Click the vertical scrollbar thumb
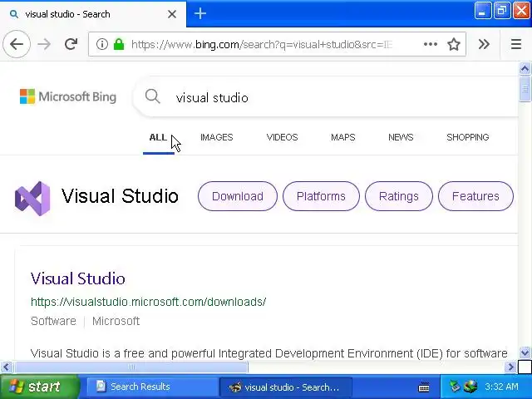This screenshot has height=399, width=532. [x=525, y=89]
